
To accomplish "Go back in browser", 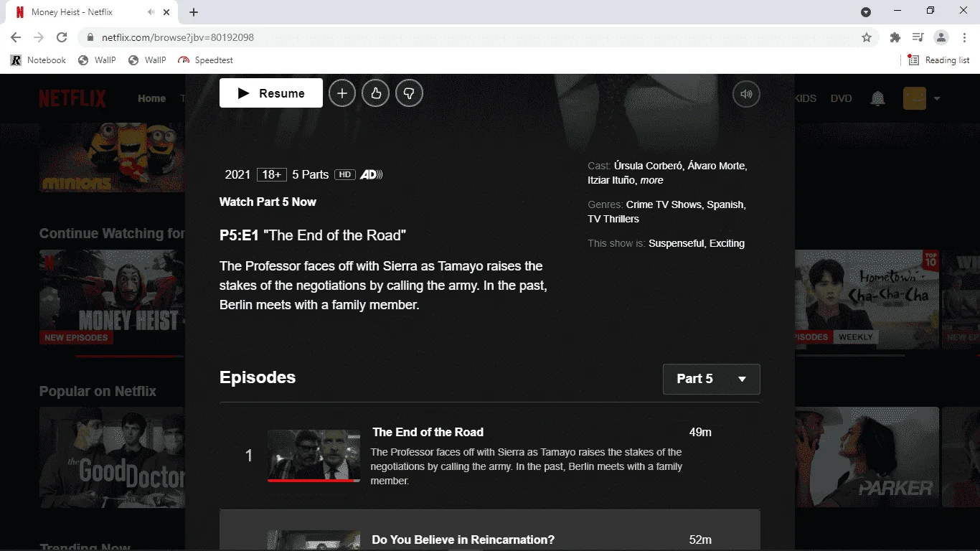I will [x=16, y=37].
